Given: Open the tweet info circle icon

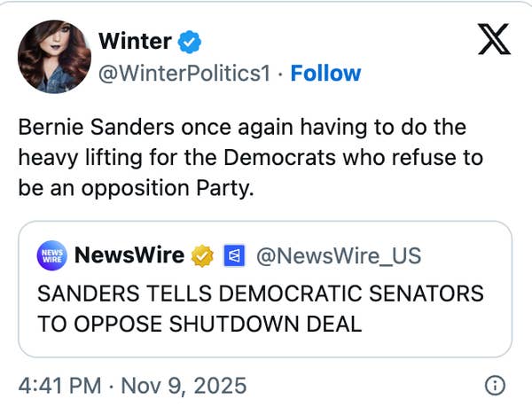Looking at the screenshot, I should click(x=496, y=386).
